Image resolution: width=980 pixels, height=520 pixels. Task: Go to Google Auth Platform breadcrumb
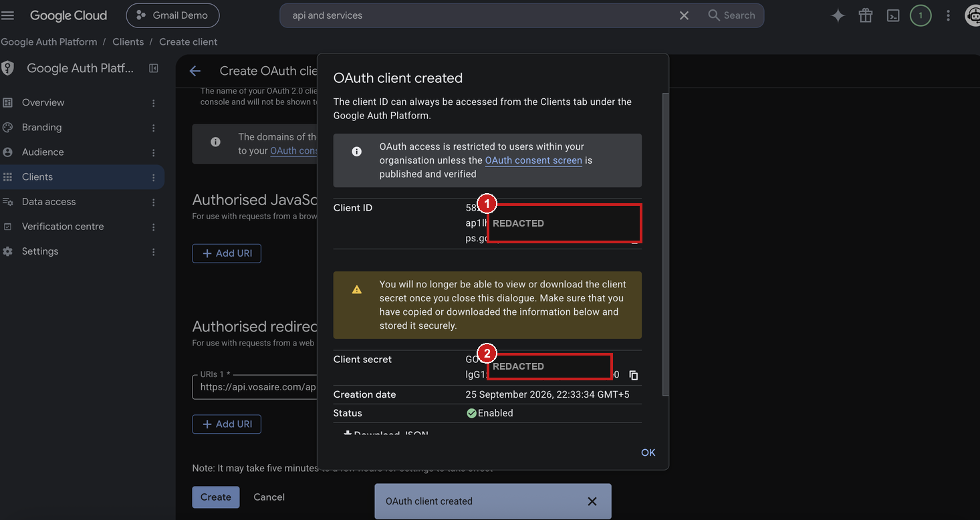pos(49,41)
